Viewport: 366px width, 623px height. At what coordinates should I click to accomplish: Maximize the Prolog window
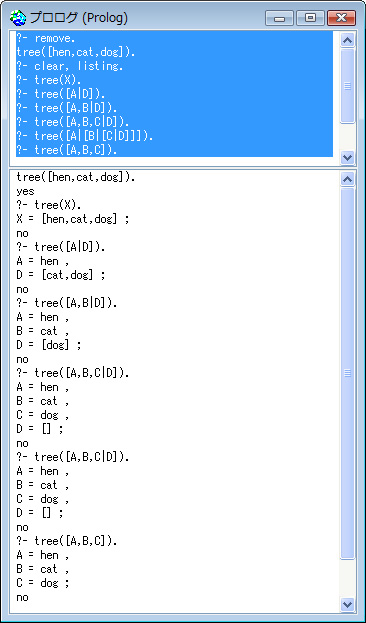(310, 18)
